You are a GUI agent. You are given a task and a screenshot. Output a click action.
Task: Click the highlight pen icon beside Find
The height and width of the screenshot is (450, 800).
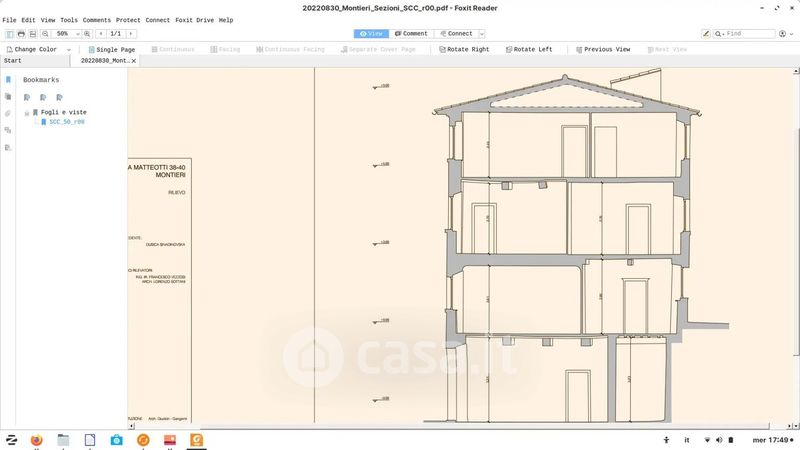(x=707, y=34)
